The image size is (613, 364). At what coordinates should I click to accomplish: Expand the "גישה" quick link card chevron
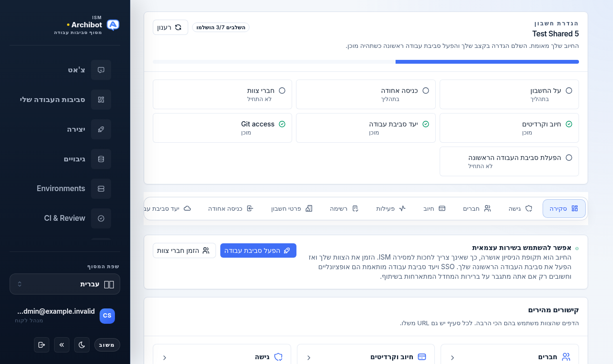[165, 357]
